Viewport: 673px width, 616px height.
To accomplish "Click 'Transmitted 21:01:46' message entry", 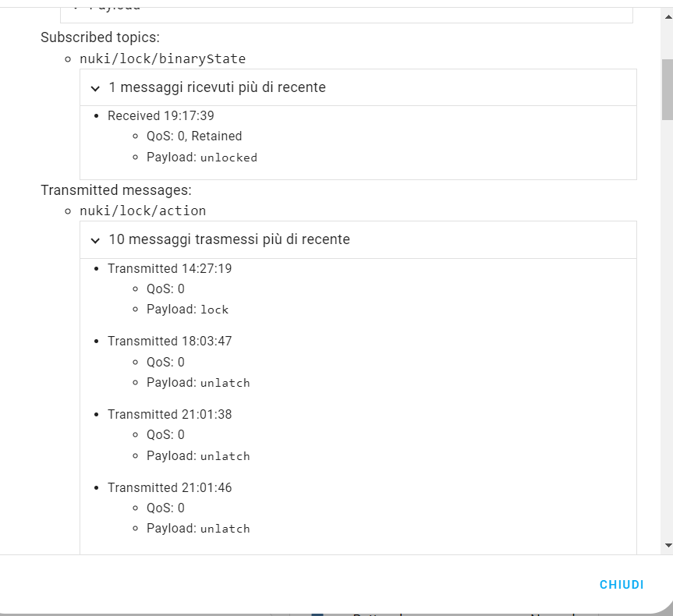I will point(170,487).
